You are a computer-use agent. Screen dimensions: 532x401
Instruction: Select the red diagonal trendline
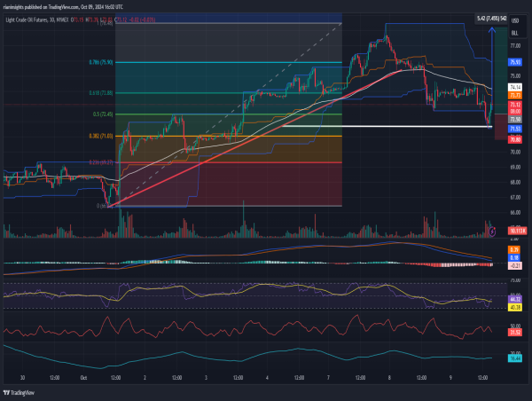click(x=254, y=138)
